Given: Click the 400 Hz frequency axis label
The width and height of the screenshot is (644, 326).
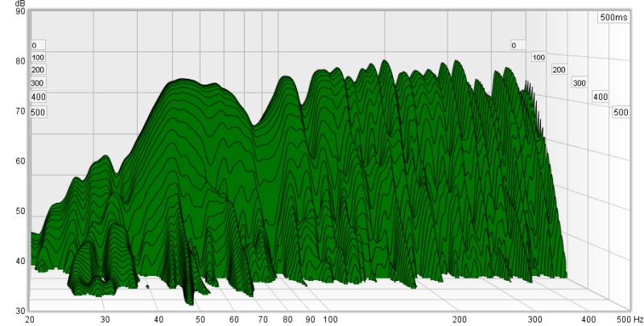Looking at the screenshot, I should tap(588, 320).
